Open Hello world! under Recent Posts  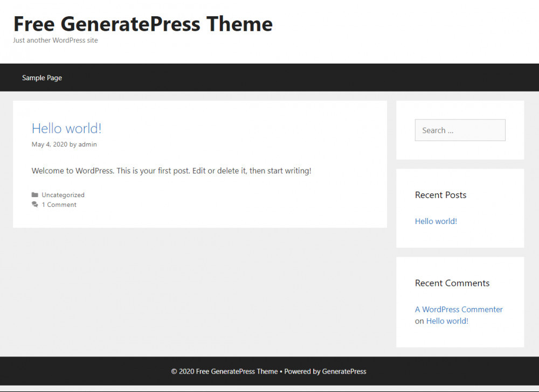point(436,221)
